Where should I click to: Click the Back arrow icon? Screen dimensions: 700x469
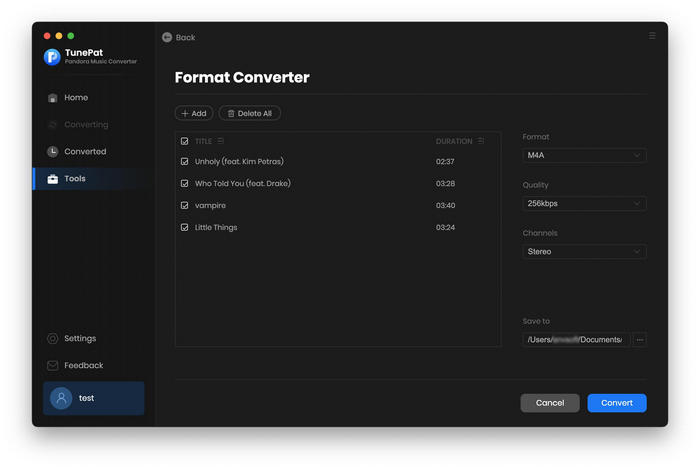click(x=167, y=37)
